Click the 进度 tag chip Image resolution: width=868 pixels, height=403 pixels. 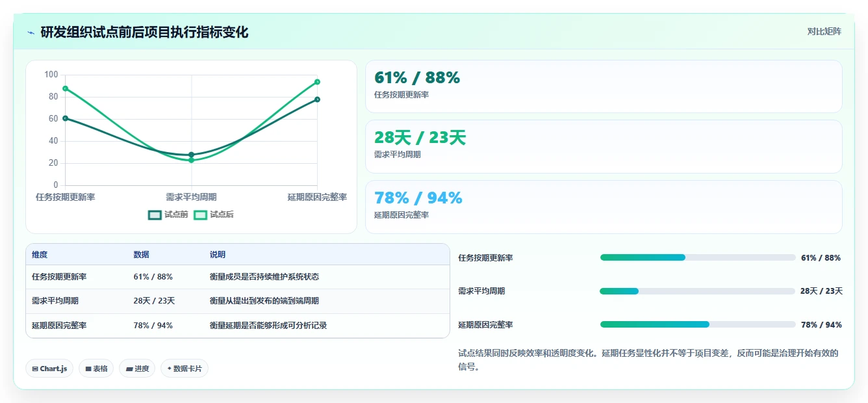click(137, 369)
